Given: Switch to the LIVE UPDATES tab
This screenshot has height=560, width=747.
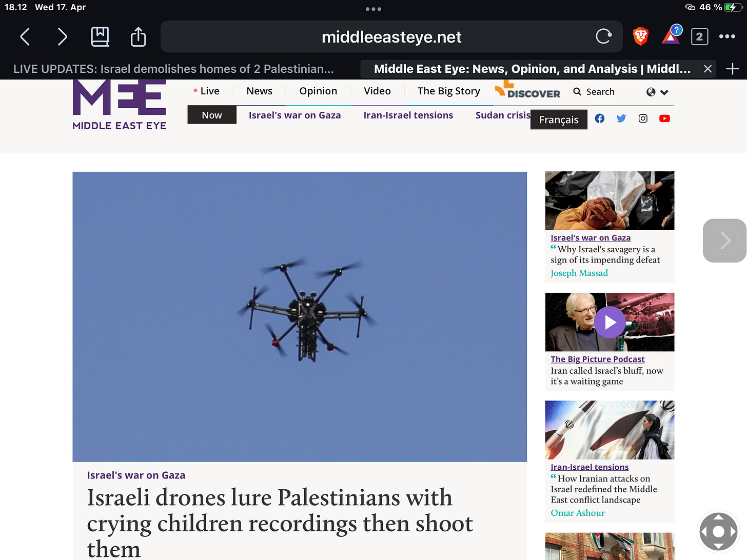Looking at the screenshot, I should click(173, 69).
